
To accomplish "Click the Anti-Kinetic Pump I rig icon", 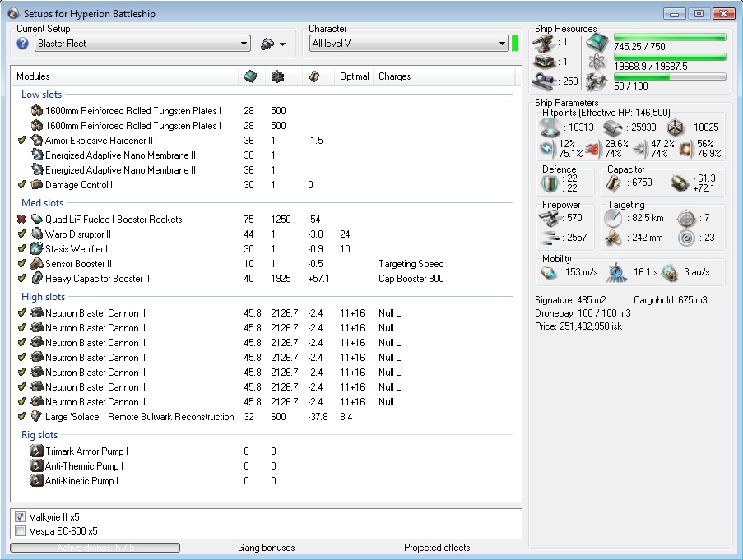I will pyautogui.click(x=36, y=480).
